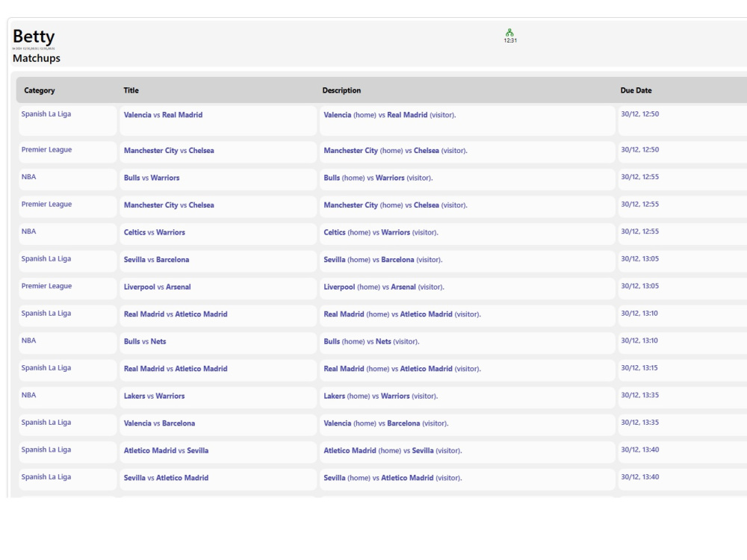Open the Atletico Madrid vs Sevilla title
747x560 pixels.
tap(166, 450)
